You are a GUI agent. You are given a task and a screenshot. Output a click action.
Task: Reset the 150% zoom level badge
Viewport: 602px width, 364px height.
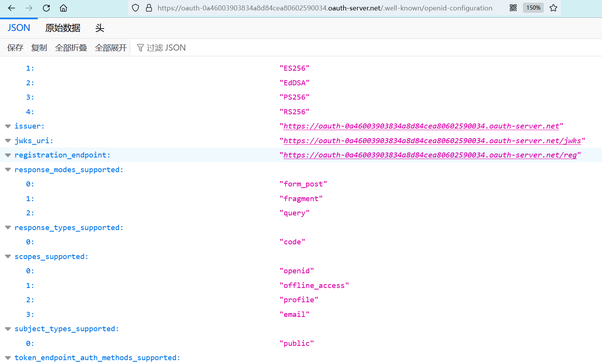533,8
